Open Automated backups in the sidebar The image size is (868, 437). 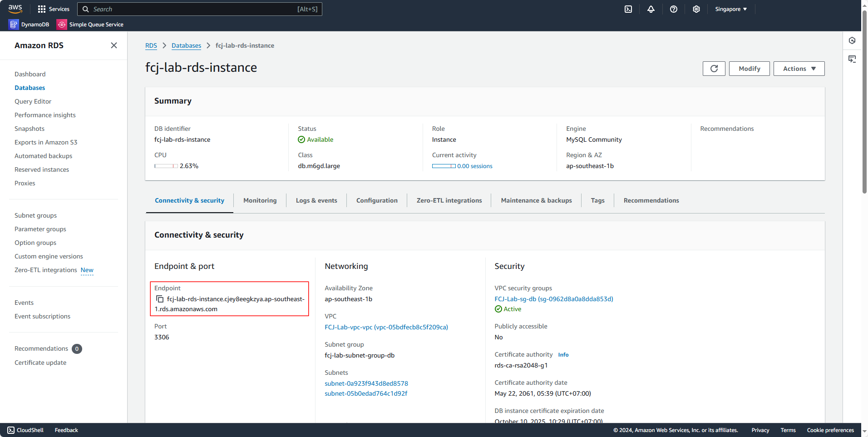44,156
